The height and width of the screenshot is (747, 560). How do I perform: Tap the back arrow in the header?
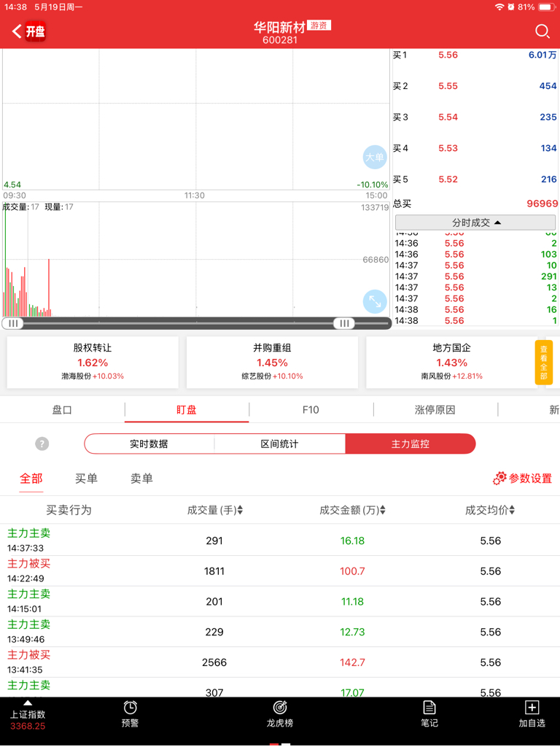pyautogui.click(x=16, y=31)
